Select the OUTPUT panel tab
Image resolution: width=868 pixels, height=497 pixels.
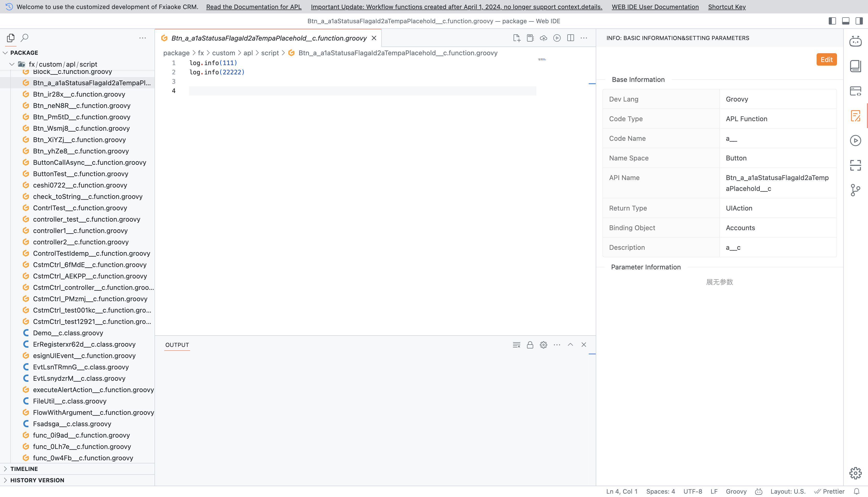[x=177, y=345]
